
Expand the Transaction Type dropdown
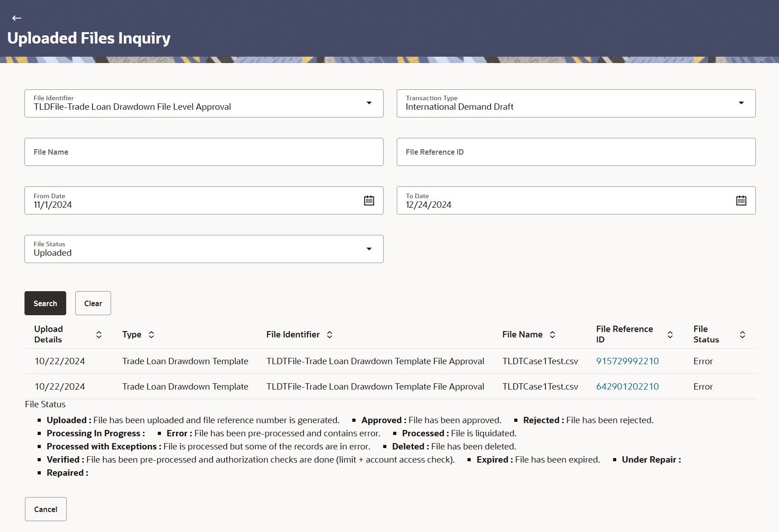tap(741, 103)
